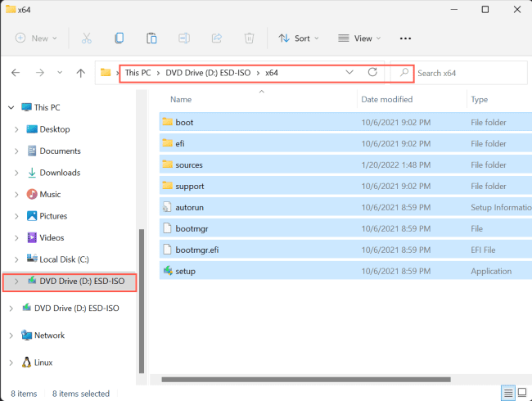Click the setup application icon
Image resolution: width=532 pixels, height=401 pixels.
pos(168,271)
